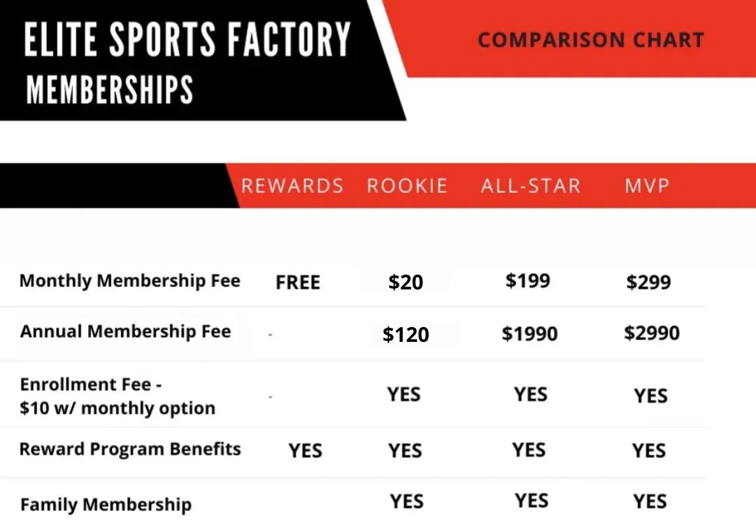Select the Annual Membership Fee row label
The image size is (756, 532).
coord(125,331)
